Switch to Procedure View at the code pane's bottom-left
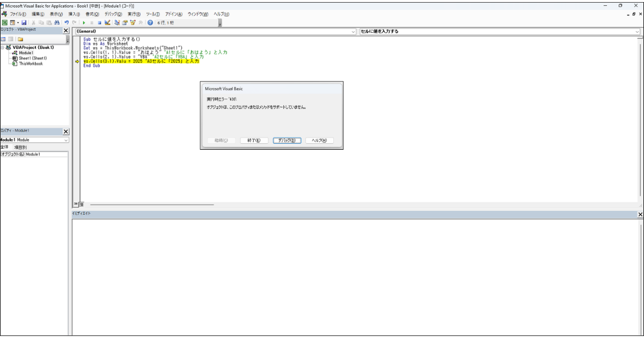The height and width of the screenshot is (338, 644). tap(75, 204)
